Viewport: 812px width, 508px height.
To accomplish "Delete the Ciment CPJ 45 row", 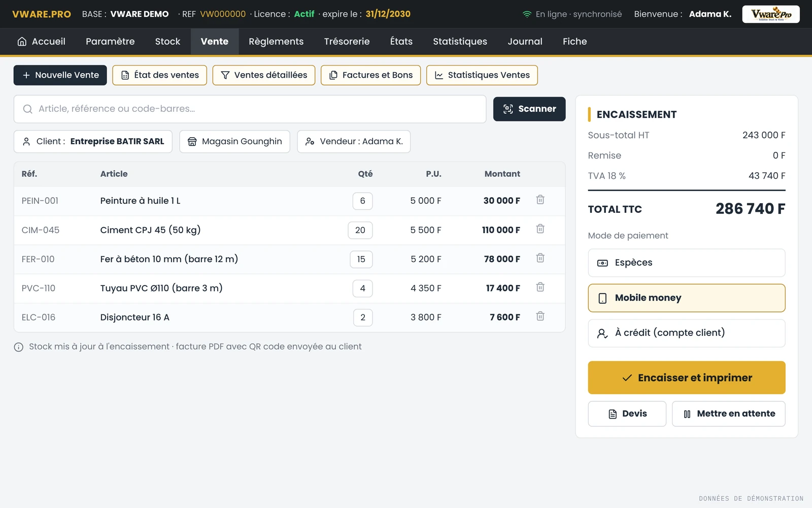I will coord(540,229).
